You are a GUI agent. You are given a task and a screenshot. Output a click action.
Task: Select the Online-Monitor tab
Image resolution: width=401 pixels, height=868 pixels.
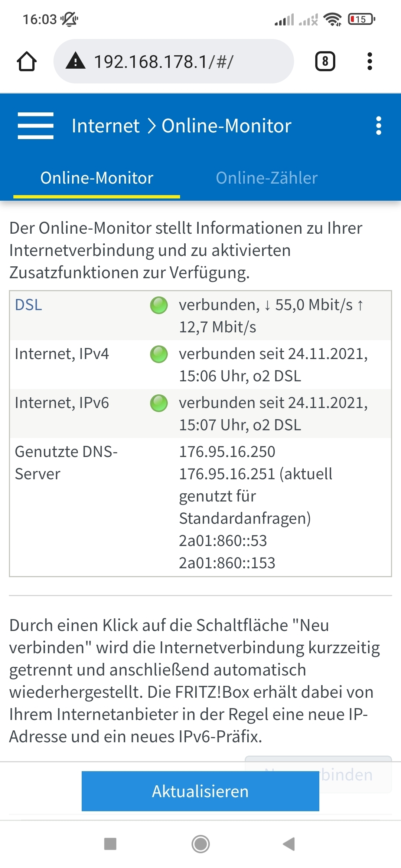(x=97, y=178)
